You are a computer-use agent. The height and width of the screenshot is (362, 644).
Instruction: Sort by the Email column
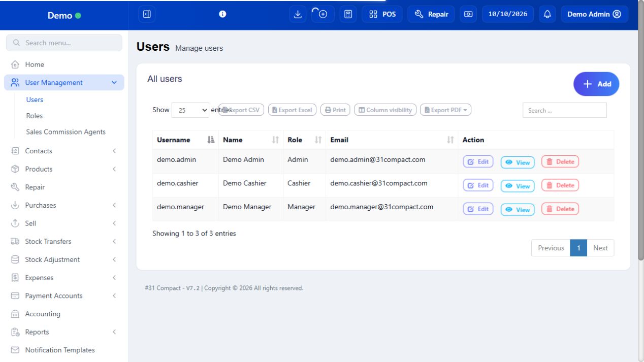coord(392,140)
